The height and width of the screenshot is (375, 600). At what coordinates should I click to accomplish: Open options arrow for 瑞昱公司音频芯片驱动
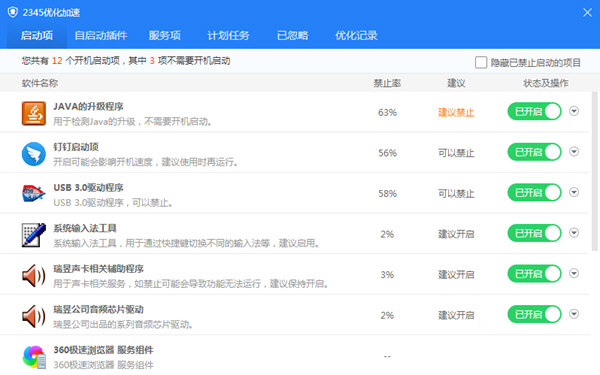(x=574, y=314)
